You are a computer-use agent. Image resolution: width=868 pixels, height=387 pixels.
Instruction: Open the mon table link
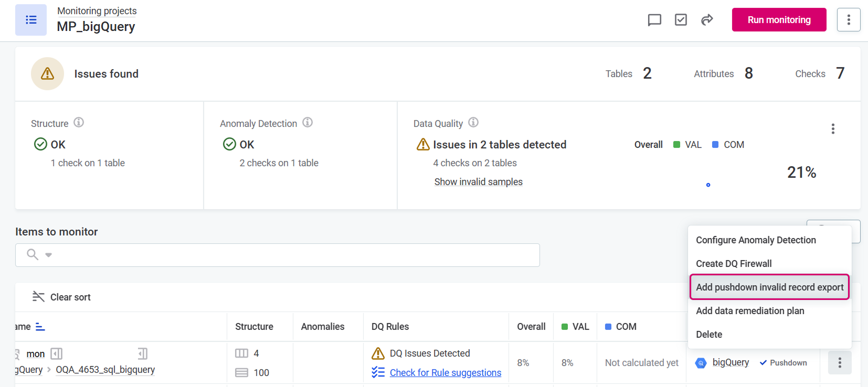click(x=36, y=354)
